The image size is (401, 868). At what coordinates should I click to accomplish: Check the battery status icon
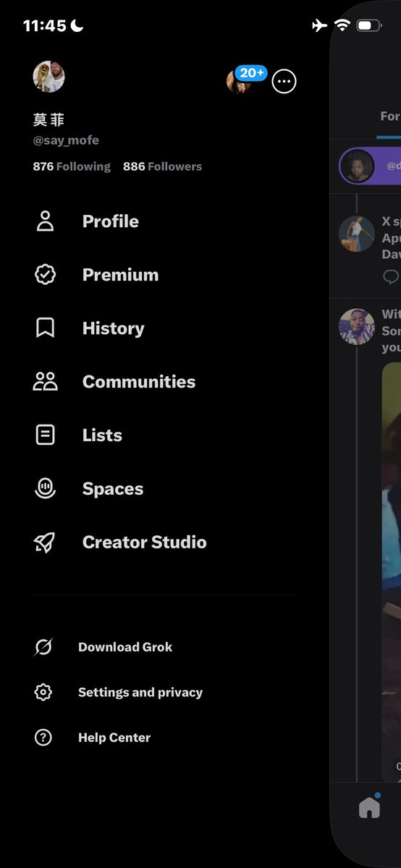click(368, 26)
